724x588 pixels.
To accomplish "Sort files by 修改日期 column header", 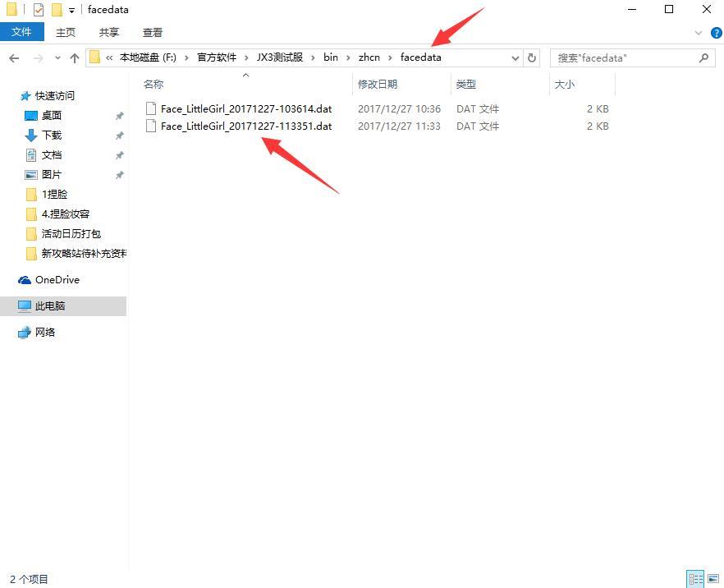I will [x=378, y=84].
